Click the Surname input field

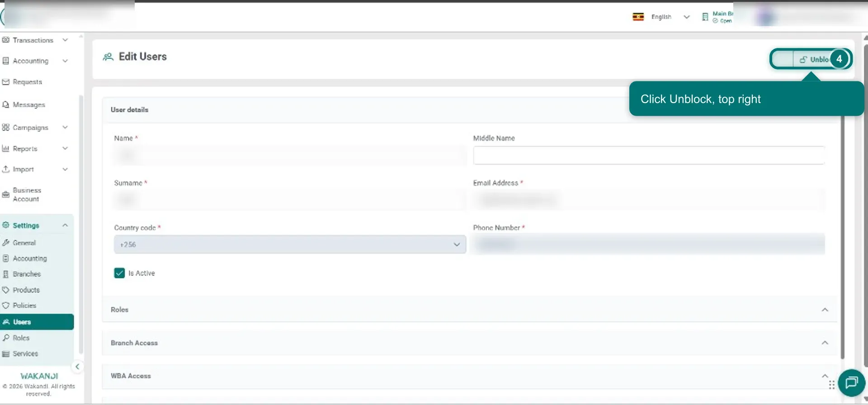290,200
